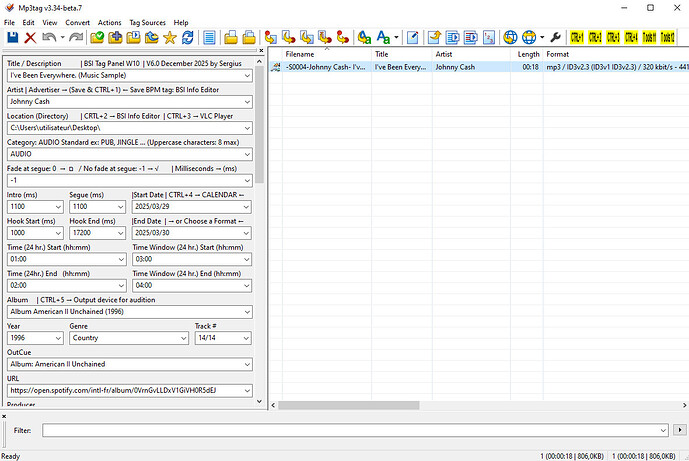
Task: Open the Convert menu
Action: coord(77,22)
